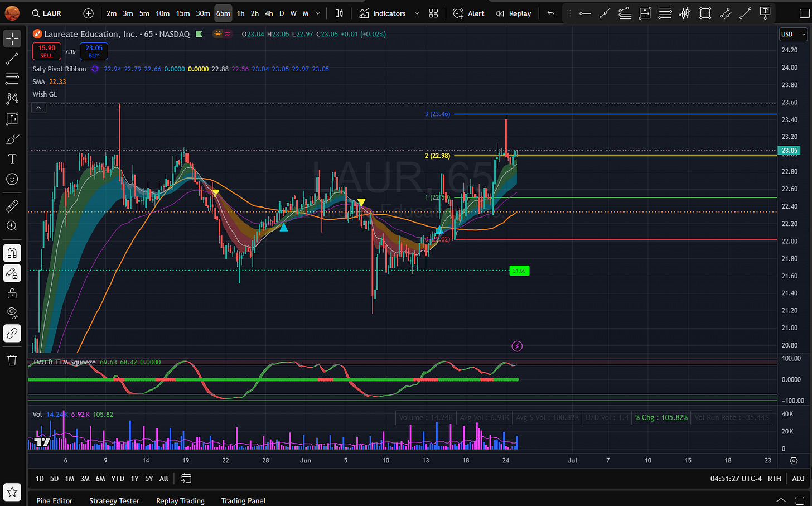This screenshot has width=812, height=506.
Task: Open the patterns drawing tools
Action: pos(12,99)
